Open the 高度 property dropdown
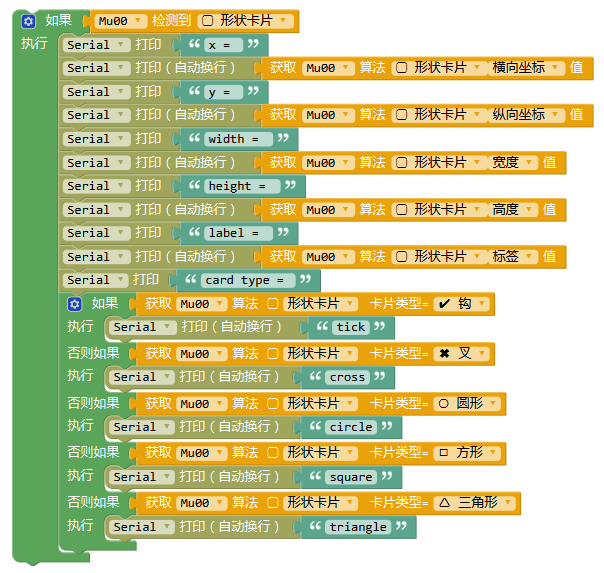Image resolution: width=604 pixels, height=573 pixels. (x=512, y=210)
